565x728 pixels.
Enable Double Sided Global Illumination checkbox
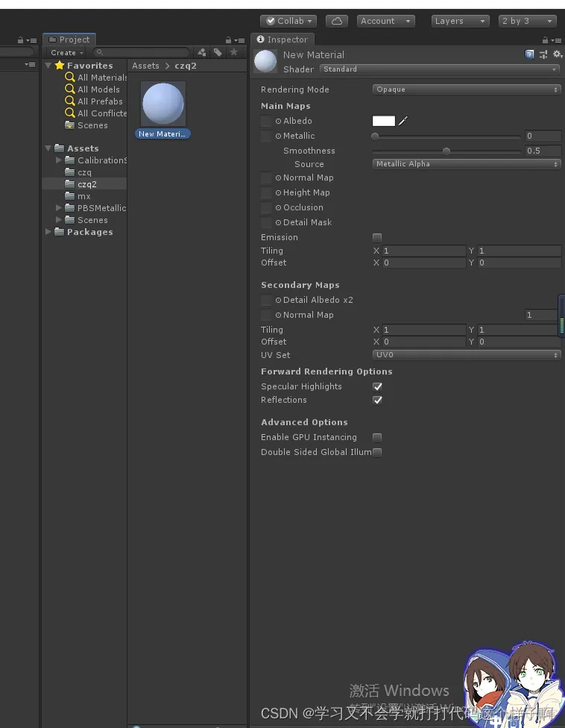tap(377, 453)
